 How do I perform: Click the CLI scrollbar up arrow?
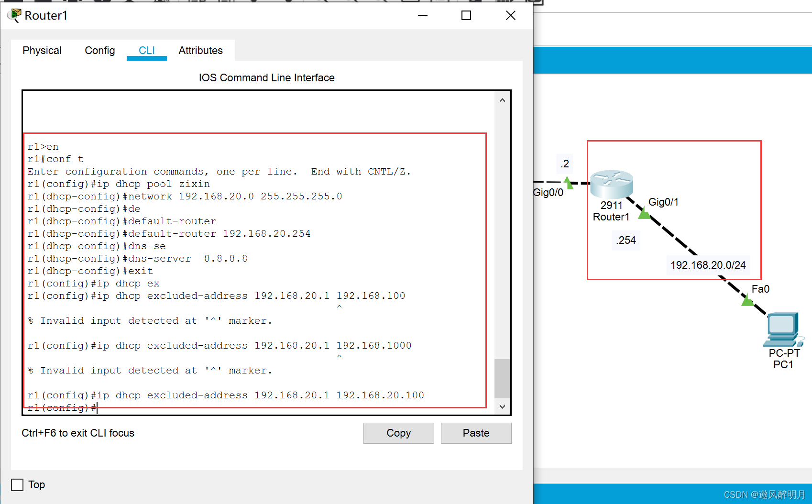tap(502, 100)
